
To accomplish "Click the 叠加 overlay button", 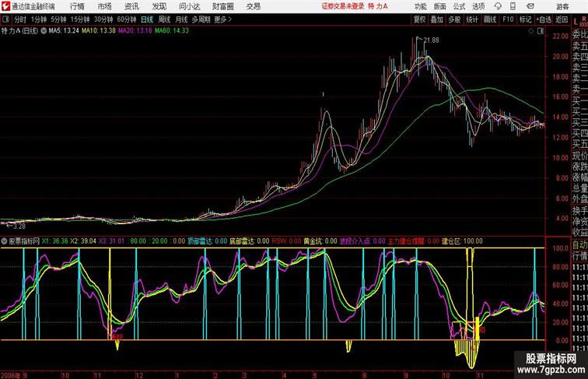I will coord(436,19).
